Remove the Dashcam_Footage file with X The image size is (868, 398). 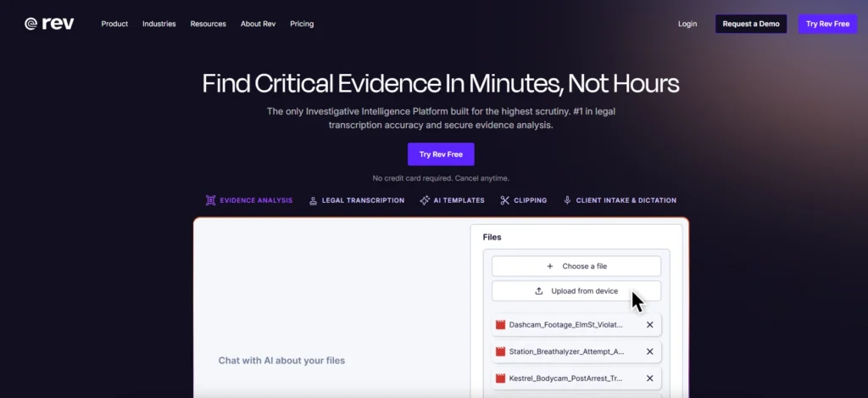pos(650,325)
